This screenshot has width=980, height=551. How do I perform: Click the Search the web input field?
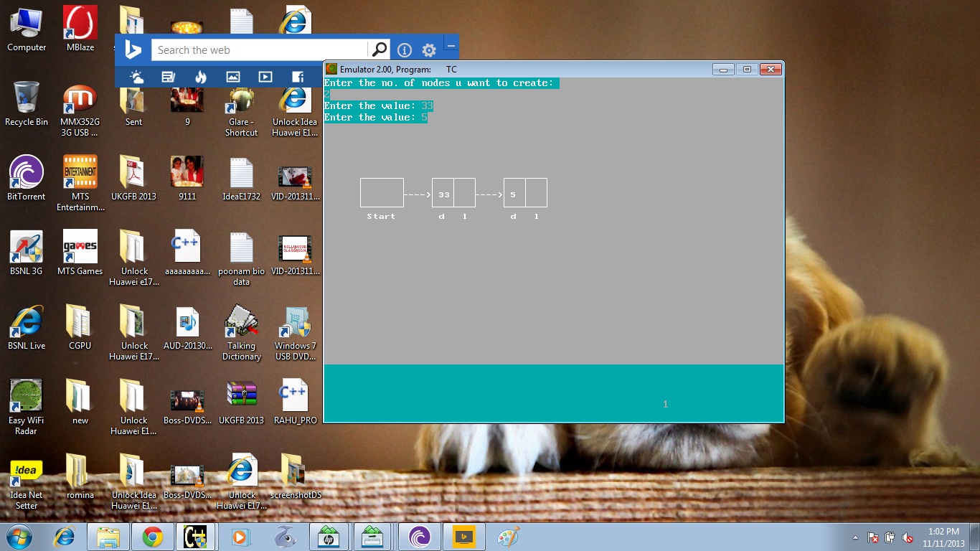point(260,50)
